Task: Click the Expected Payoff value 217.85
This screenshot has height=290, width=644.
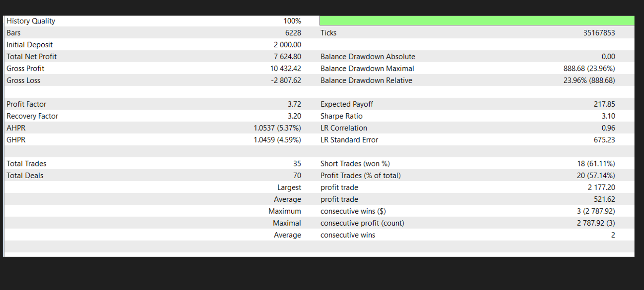Action: point(604,104)
